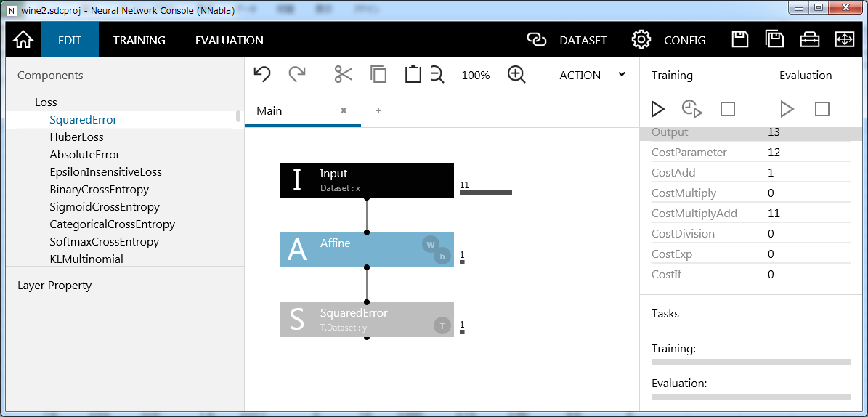Toggle the W parameter on Affine layer

coord(431,245)
